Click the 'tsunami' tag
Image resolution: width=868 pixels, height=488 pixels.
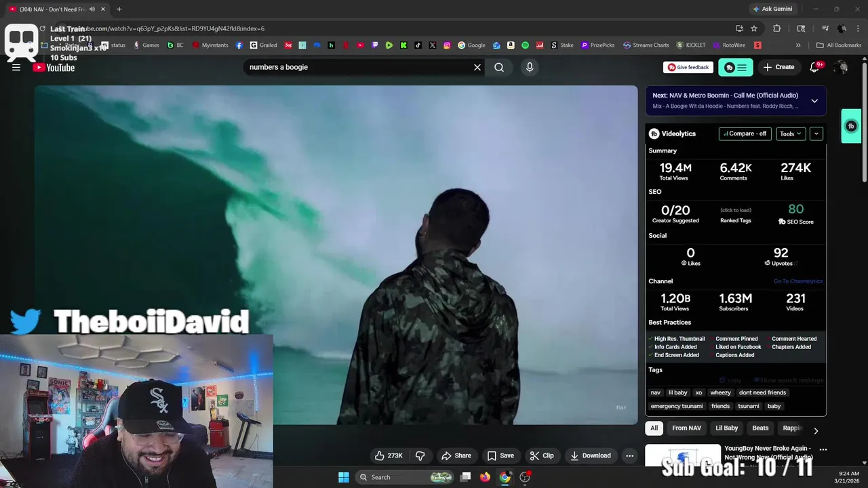click(749, 406)
